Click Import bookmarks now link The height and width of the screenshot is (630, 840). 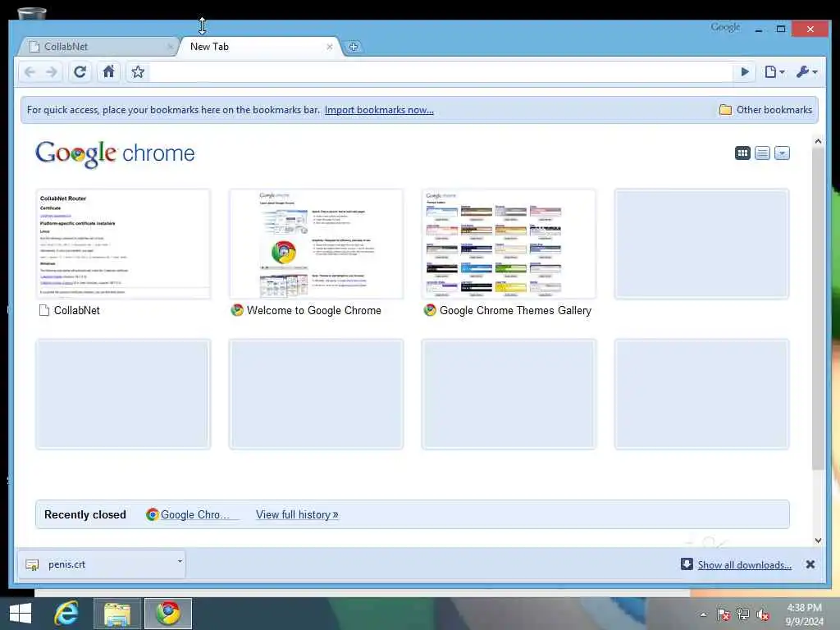point(379,110)
